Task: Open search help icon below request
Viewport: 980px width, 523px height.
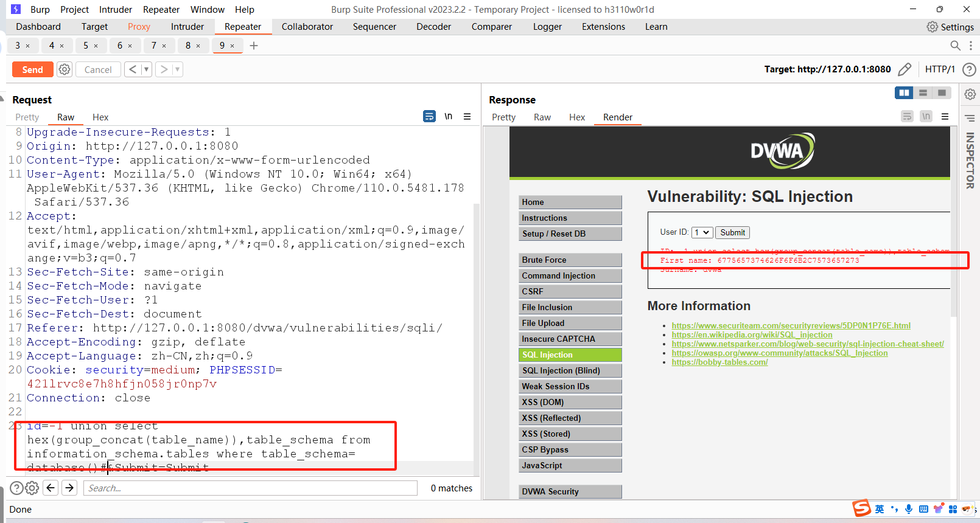Action: click(17, 488)
